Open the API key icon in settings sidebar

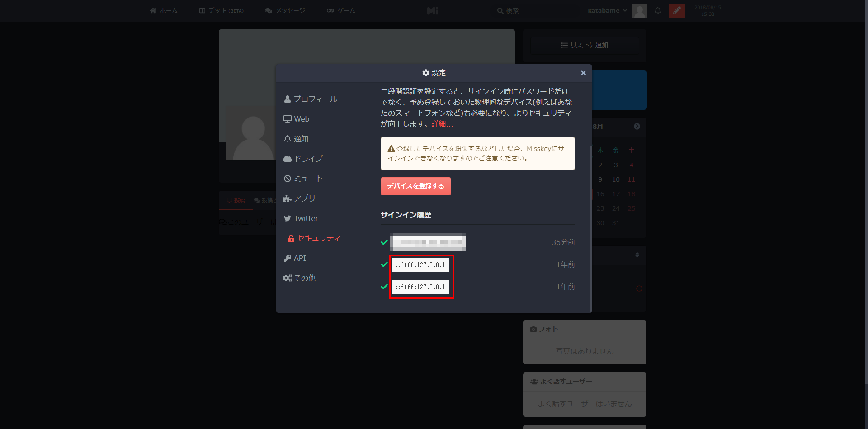point(288,258)
